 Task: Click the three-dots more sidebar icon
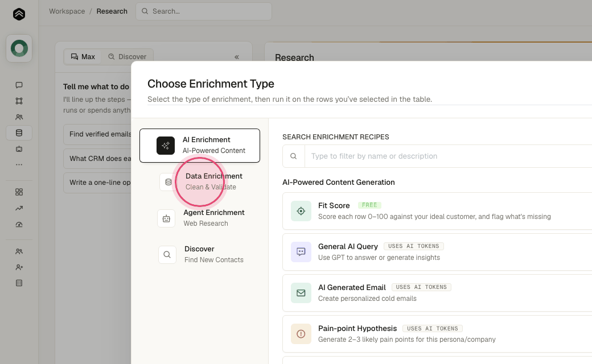[19, 165]
